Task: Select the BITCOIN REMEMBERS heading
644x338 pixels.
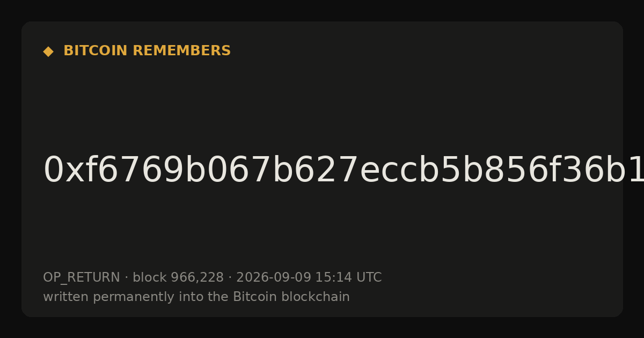Action: click(147, 51)
